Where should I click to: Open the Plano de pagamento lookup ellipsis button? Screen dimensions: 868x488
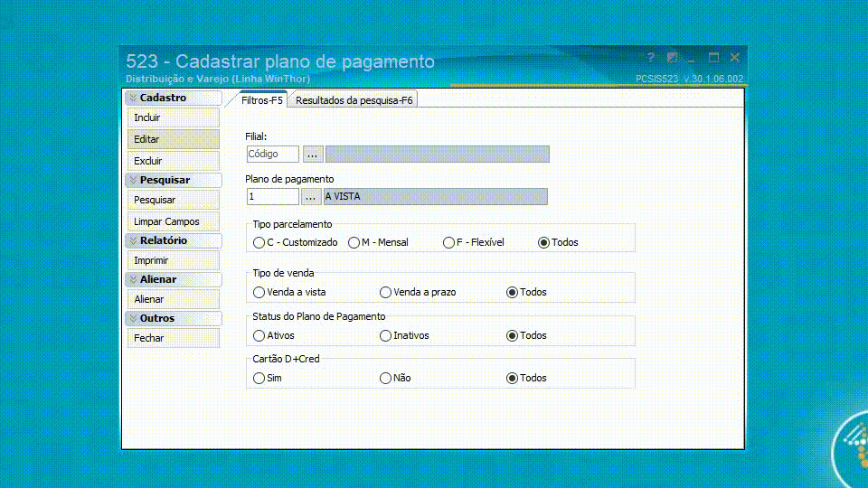310,196
